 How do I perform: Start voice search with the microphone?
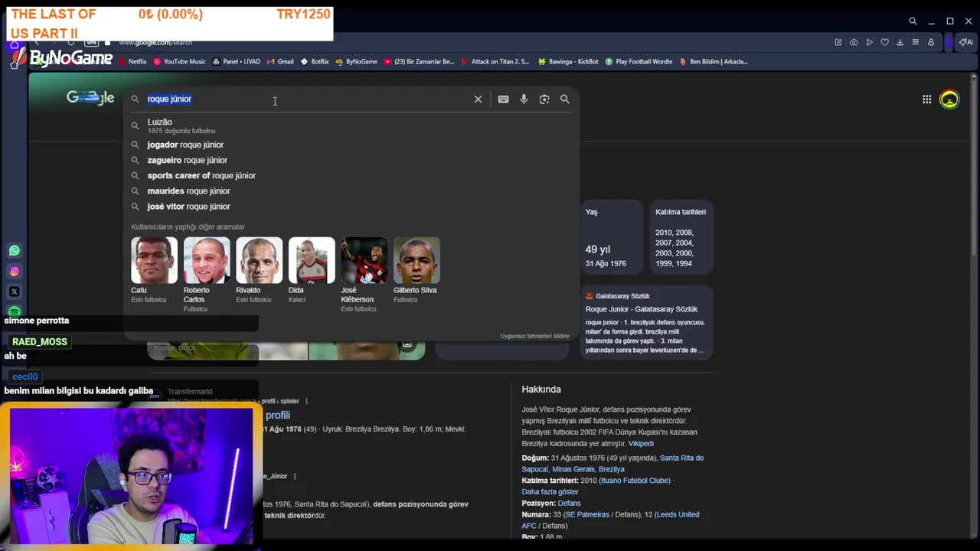point(524,99)
